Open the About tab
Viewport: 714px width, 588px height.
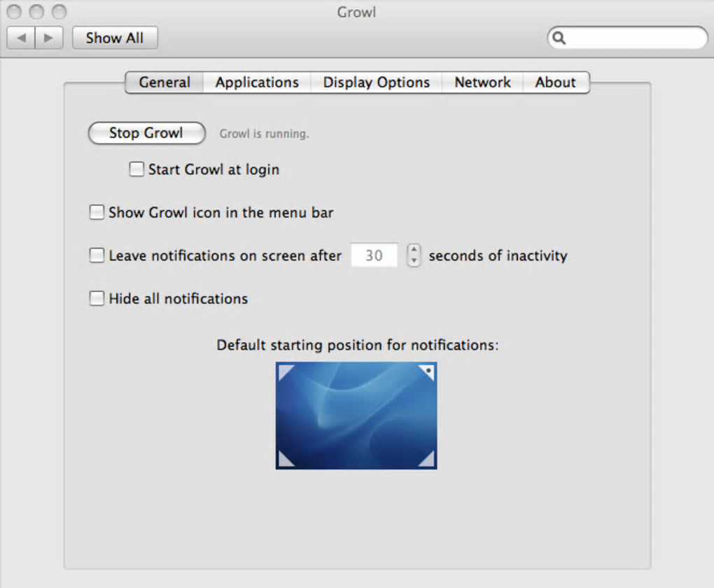[556, 83]
